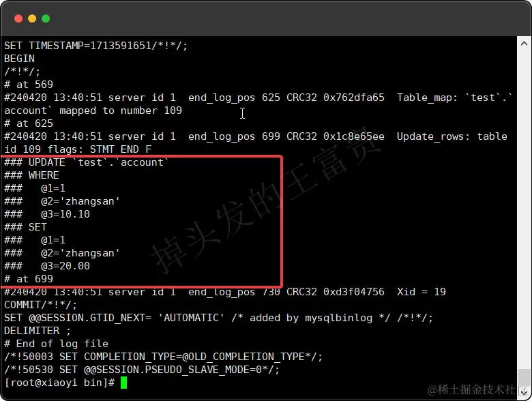
Task: Click the red close window button
Action: (18, 18)
